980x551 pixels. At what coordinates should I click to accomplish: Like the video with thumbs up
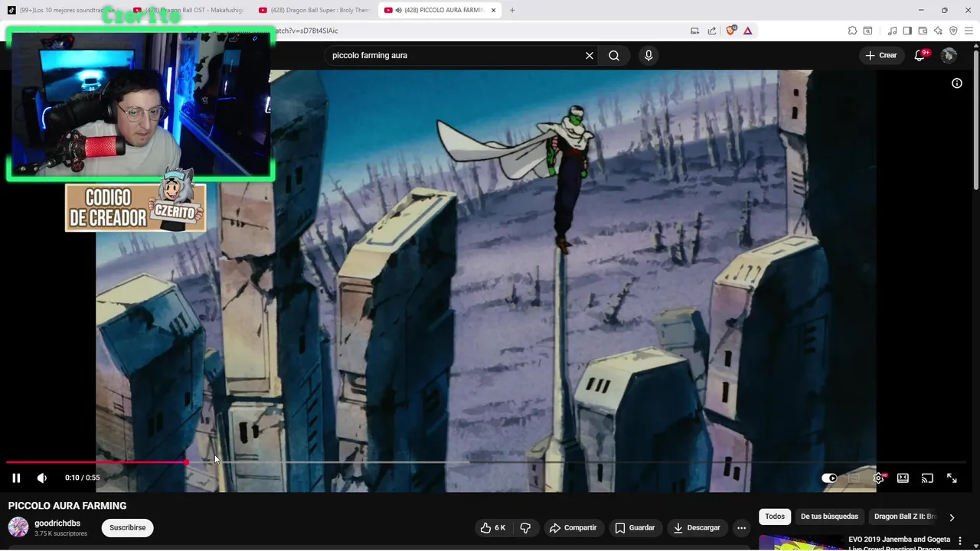pos(493,528)
